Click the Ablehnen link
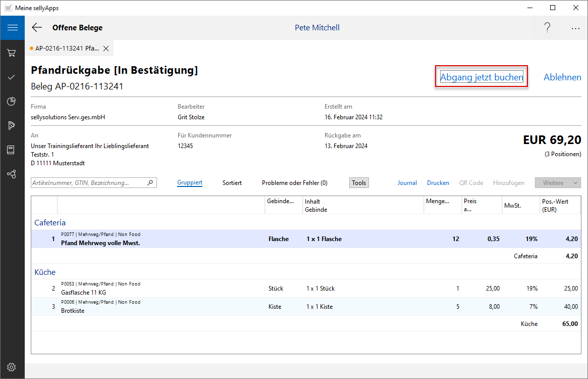Viewport: 588px width, 379px height. tap(562, 77)
